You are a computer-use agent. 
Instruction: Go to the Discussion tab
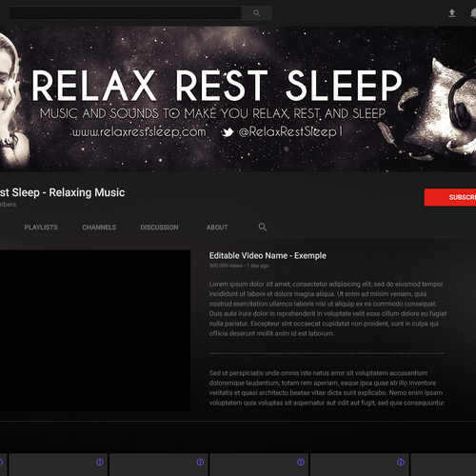click(x=159, y=228)
